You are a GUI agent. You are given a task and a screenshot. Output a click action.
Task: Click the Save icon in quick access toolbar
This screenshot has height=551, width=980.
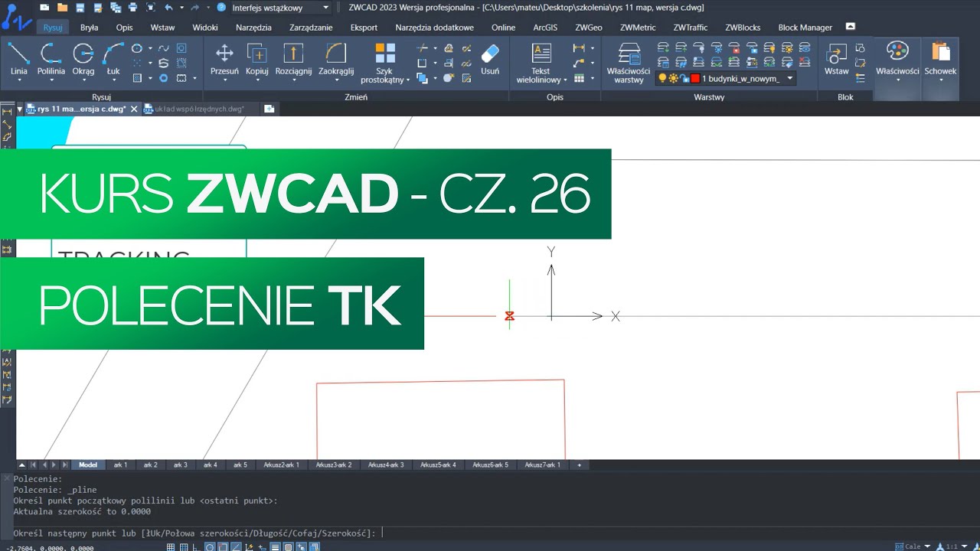[x=80, y=8]
